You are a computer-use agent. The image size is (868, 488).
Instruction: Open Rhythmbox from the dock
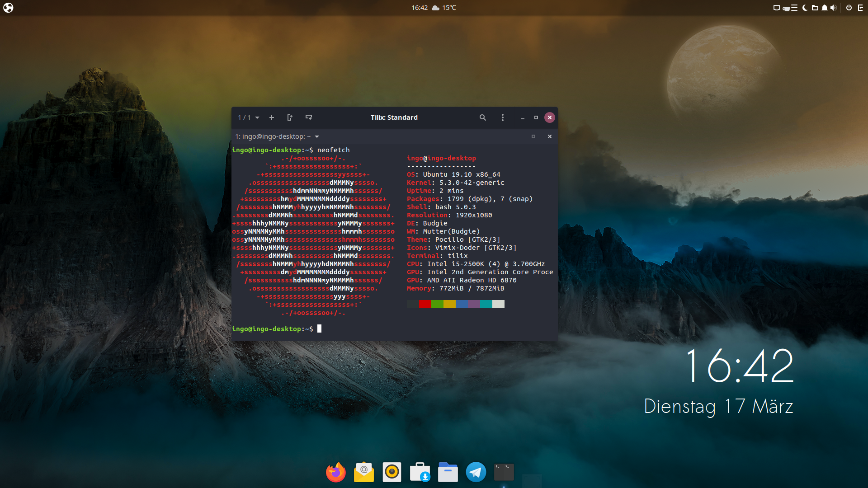tap(392, 473)
